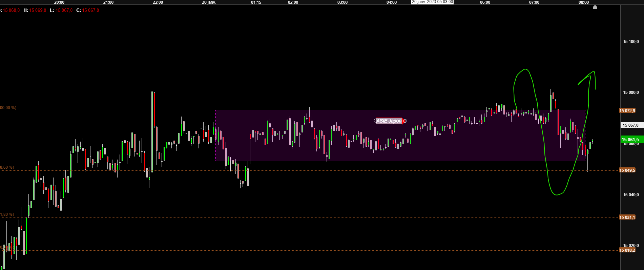Viewport: 644px width, 270px height.
Task: Click the 01:15 time axis label
Action: 256,2
